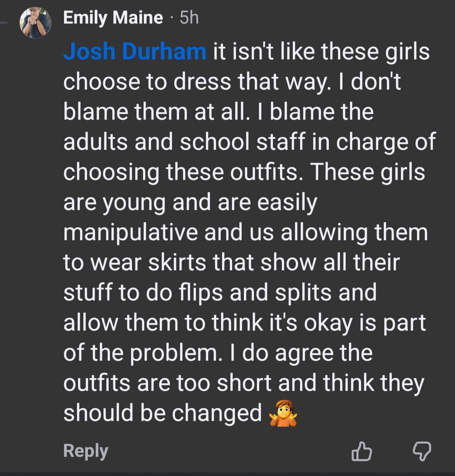The image size is (455, 476).
Task: Click the phrase "blame them at all"
Action: click(x=154, y=112)
